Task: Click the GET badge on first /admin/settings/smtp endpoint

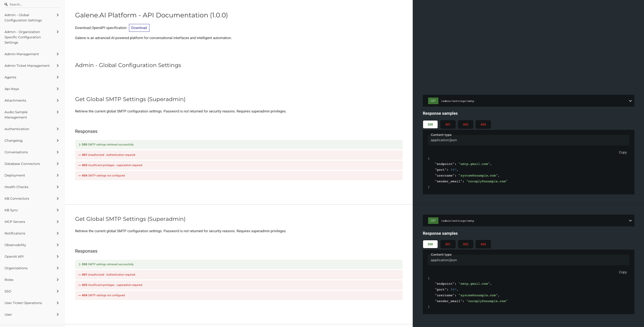Action: coord(433,101)
